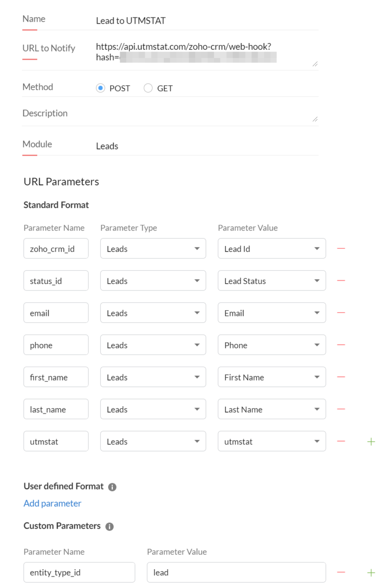Open the Lead Status value dropdown
This screenshot has height=588, width=386.
(x=272, y=281)
